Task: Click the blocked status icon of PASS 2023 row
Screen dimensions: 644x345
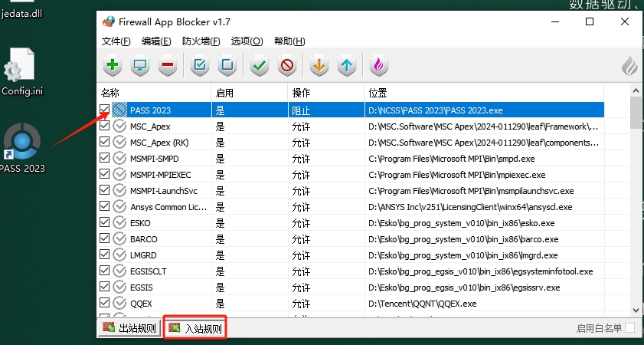Action: coord(119,110)
